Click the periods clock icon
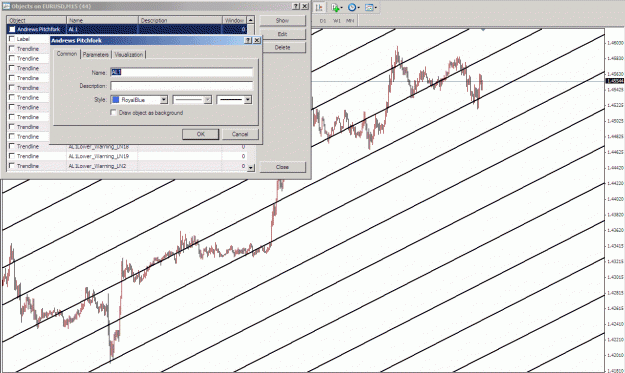 click(352, 8)
